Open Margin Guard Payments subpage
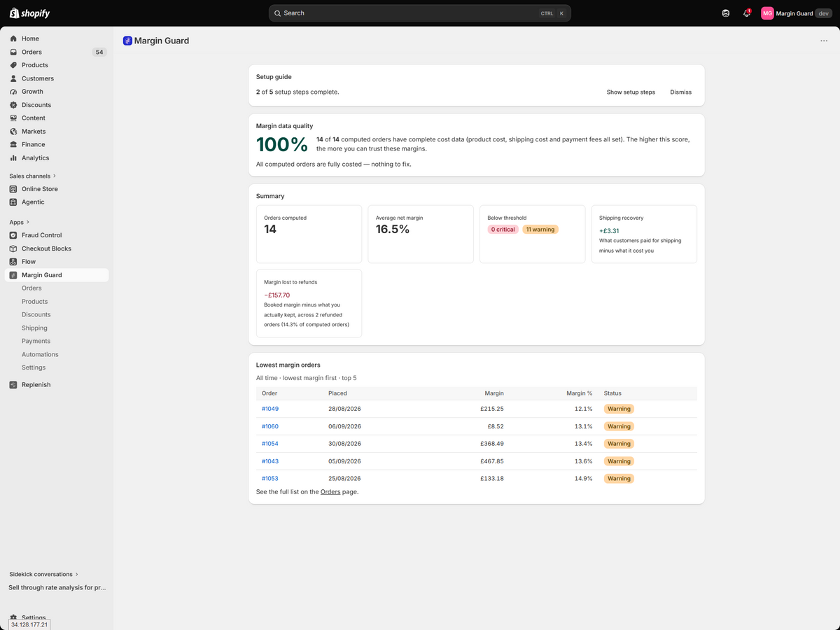840x630 pixels. (36, 342)
